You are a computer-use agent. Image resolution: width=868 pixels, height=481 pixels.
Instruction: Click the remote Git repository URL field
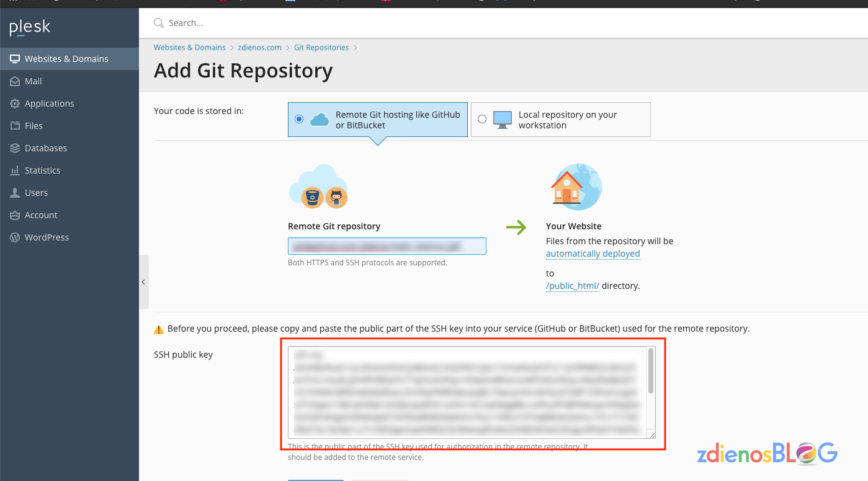click(x=387, y=245)
